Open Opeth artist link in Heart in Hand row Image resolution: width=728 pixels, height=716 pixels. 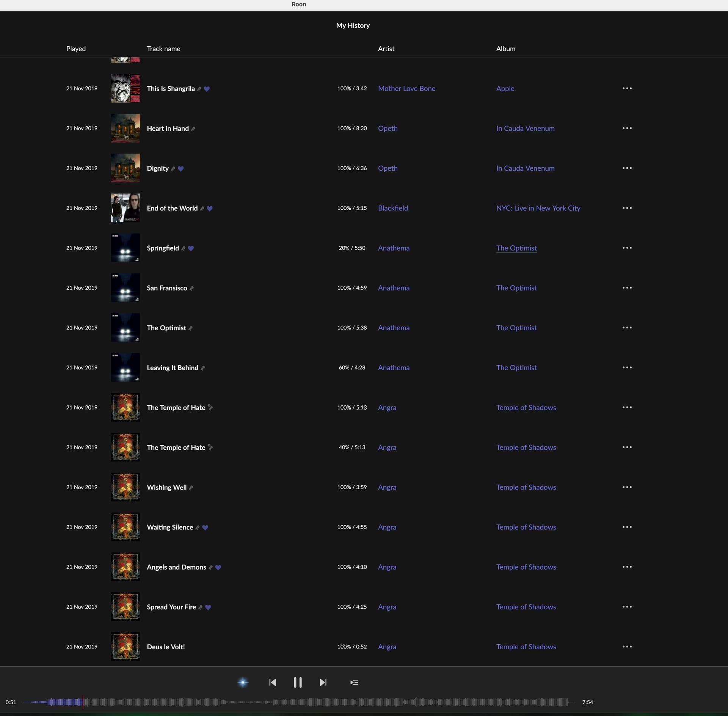tap(388, 128)
